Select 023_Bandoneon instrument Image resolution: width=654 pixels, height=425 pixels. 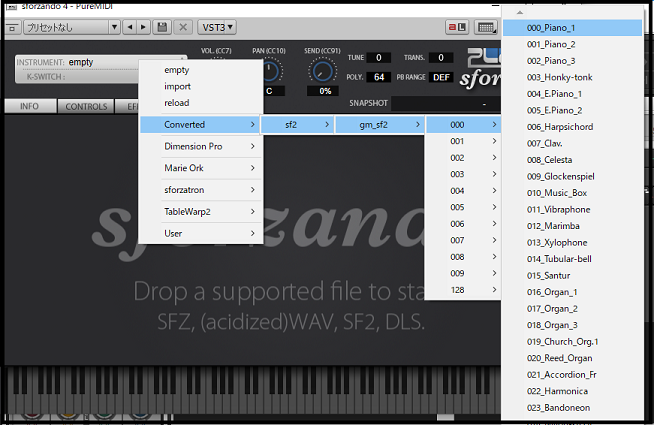572,408
